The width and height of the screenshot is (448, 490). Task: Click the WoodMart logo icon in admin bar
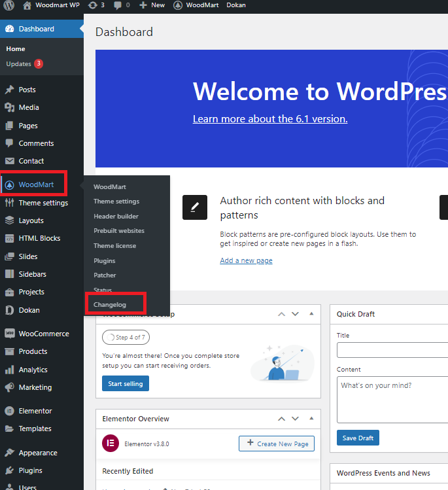point(178,5)
